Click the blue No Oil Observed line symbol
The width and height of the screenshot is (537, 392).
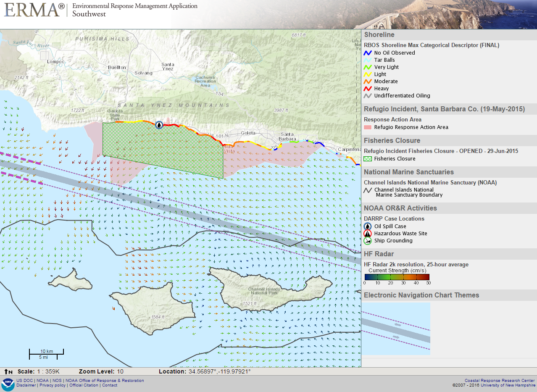(x=368, y=53)
